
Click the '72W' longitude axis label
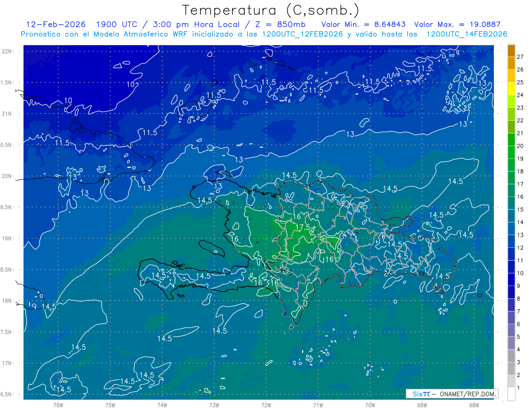click(266, 405)
